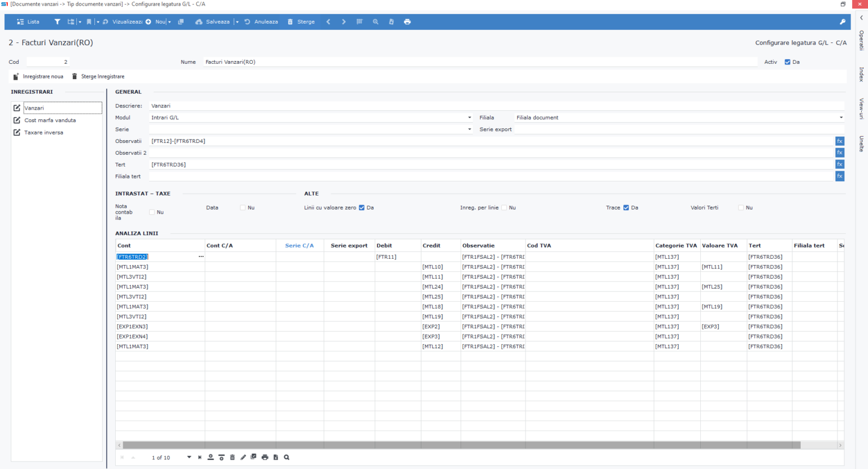Go to last row in grid footer

point(199,457)
